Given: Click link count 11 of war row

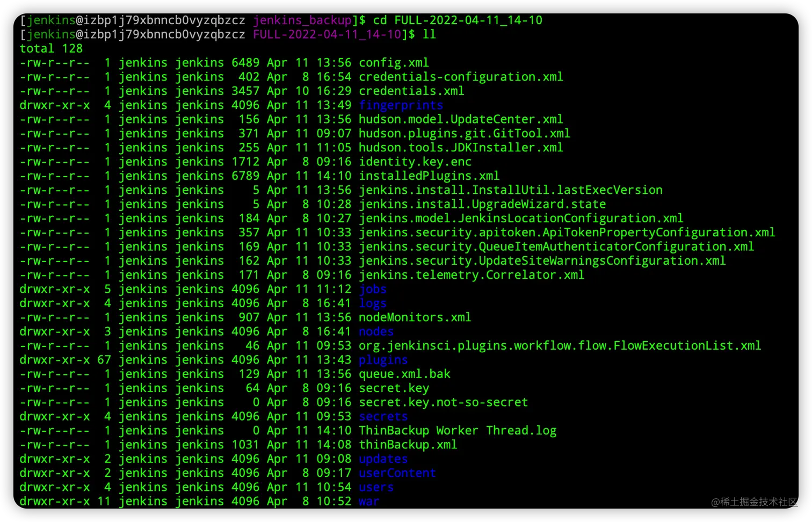Looking at the screenshot, I should tap(104, 502).
